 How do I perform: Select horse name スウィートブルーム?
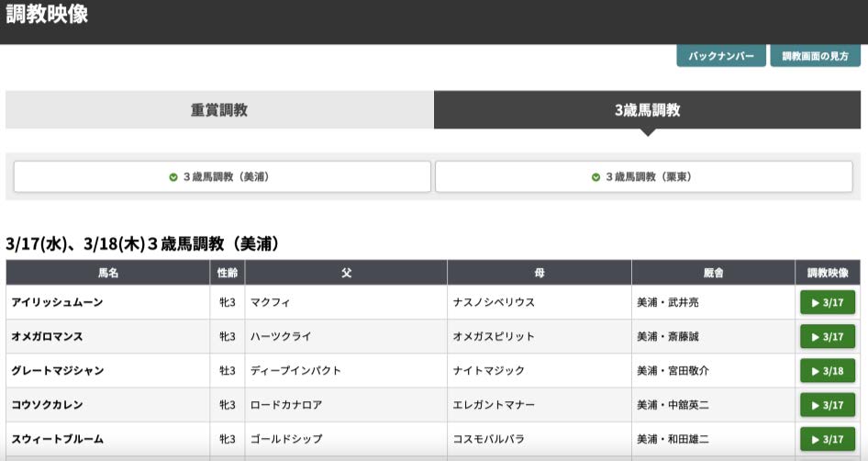58,439
